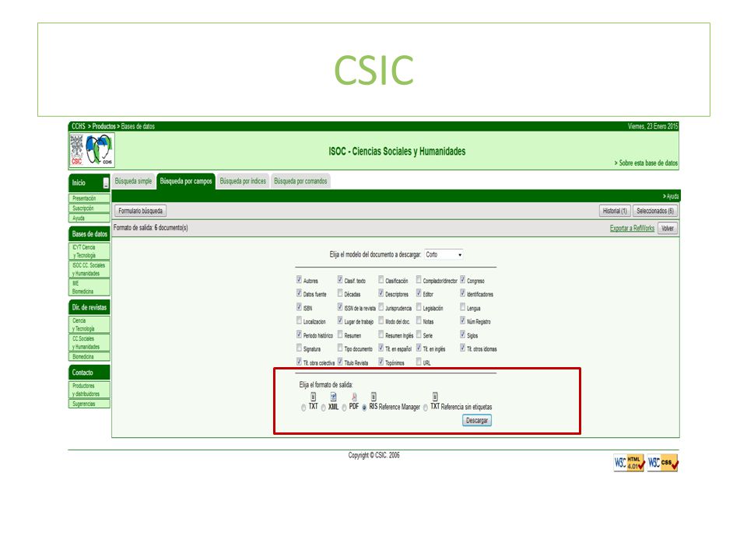This screenshot has width=747, height=560.
Task: Uncheck the Descriptores checkbox
Action: (381, 293)
